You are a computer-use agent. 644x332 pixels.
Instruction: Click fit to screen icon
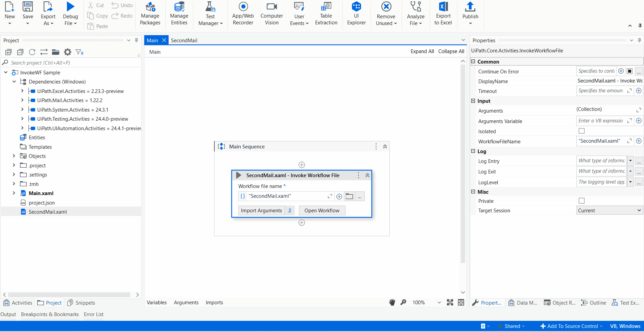(x=450, y=303)
